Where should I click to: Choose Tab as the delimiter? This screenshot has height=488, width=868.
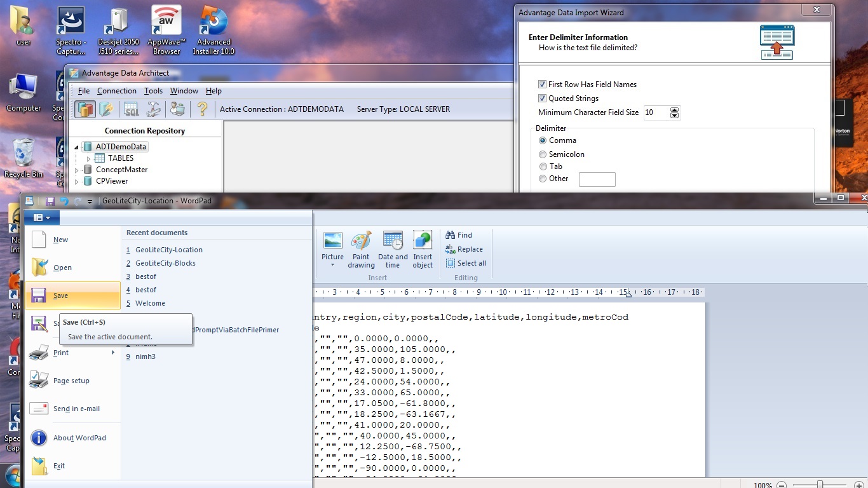point(543,166)
